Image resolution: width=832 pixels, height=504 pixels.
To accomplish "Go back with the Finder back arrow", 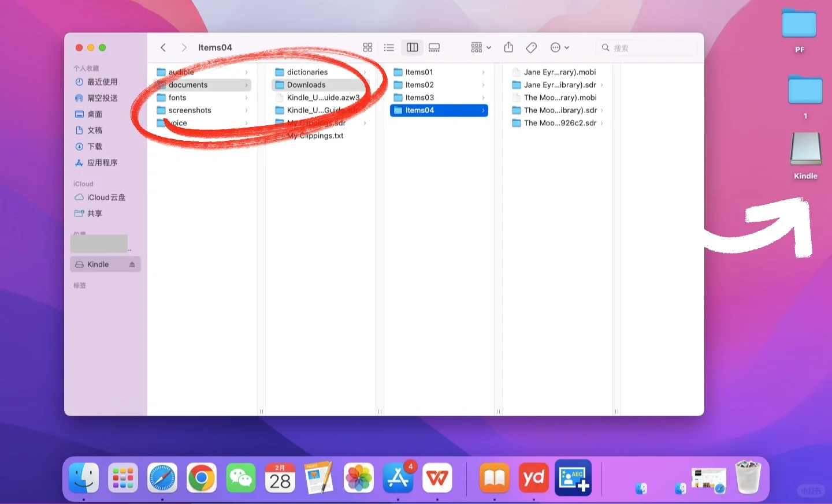I will [163, 47].
